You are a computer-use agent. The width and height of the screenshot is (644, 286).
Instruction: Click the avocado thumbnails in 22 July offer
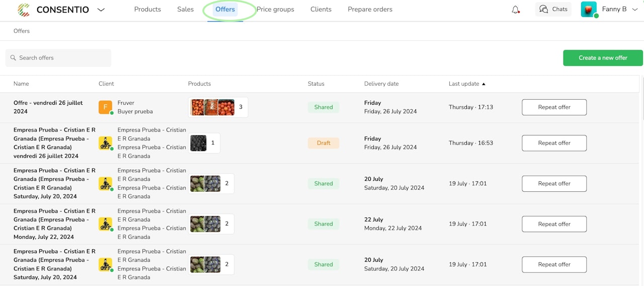tap(205, 224)
